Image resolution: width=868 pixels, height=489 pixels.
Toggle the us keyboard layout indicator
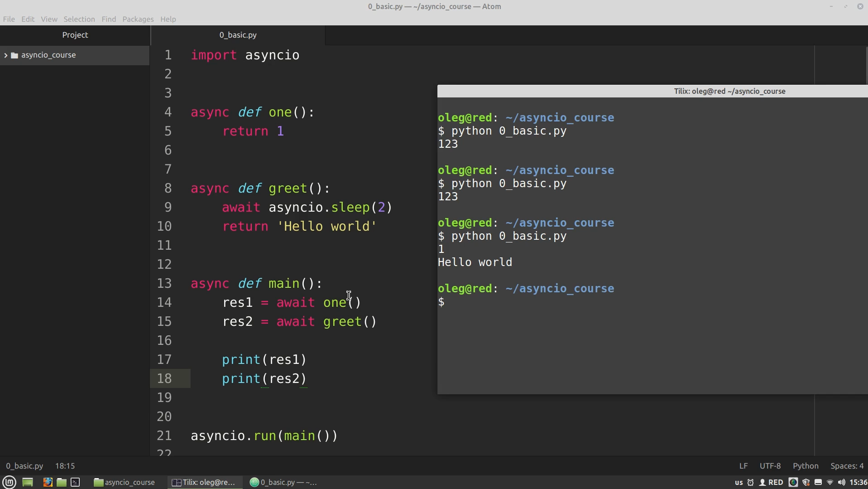[739, 482]
